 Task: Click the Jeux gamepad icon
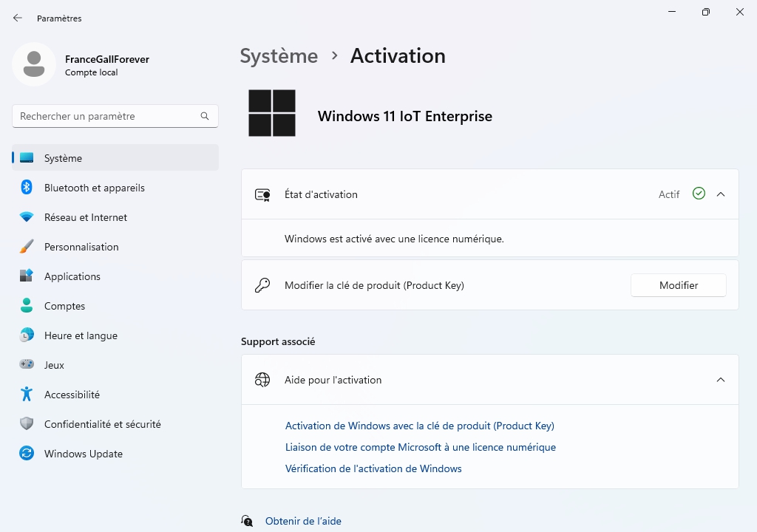(27, 365)
